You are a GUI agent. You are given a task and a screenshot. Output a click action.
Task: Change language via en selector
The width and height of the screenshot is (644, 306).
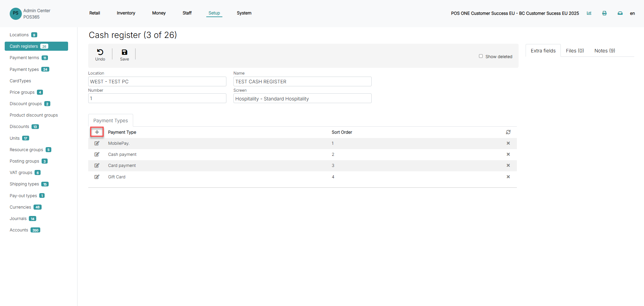coord(632,13)
